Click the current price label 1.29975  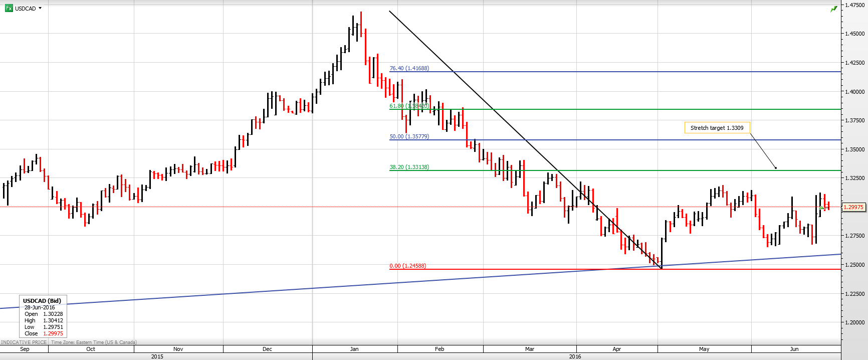pos(853,207)
